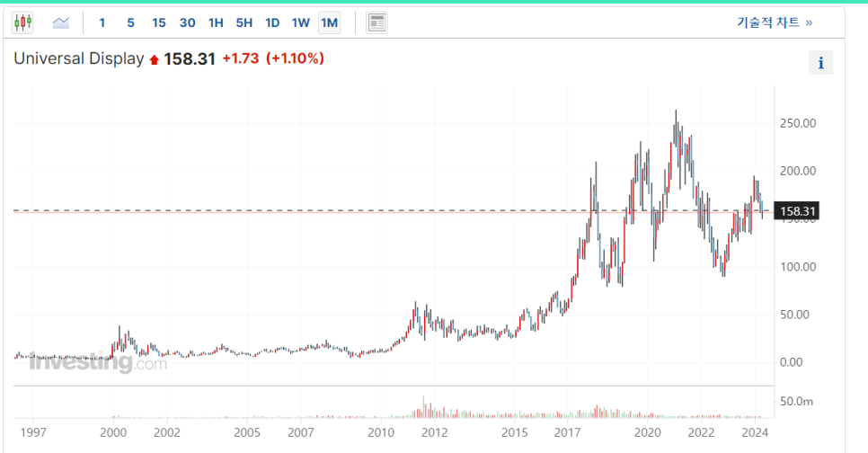Select the 15 minute timeframe
The image size is (868, 453).
[x=159, y=22]
